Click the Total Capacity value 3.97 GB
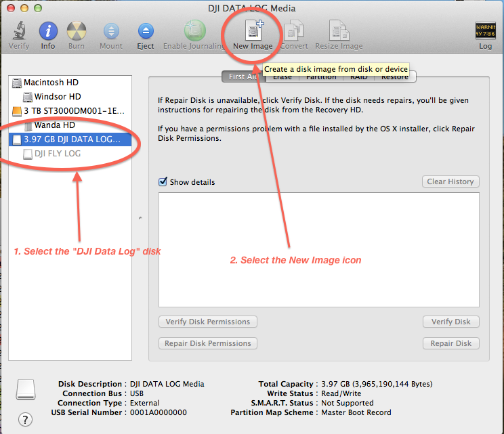 click(377, 384)
